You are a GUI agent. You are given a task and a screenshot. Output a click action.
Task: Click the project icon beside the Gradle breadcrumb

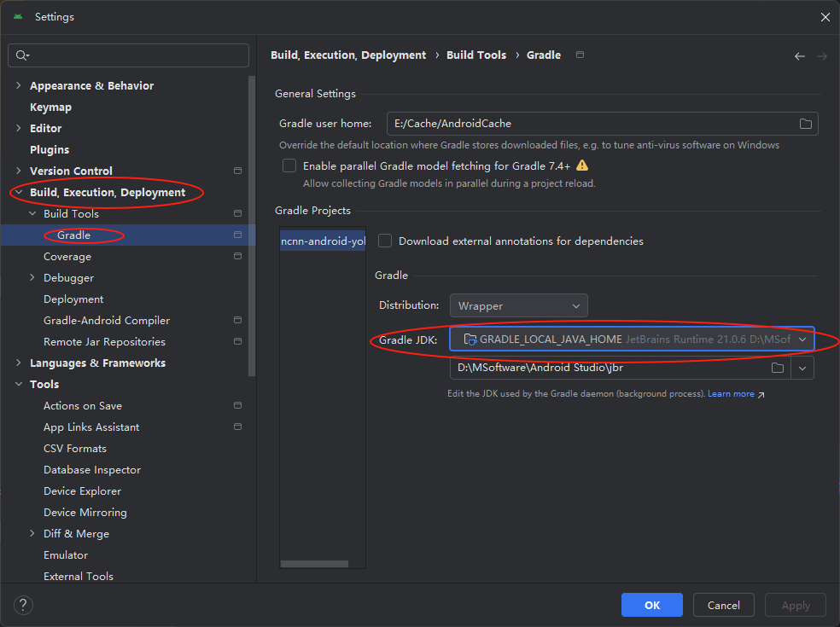(580, 55)
